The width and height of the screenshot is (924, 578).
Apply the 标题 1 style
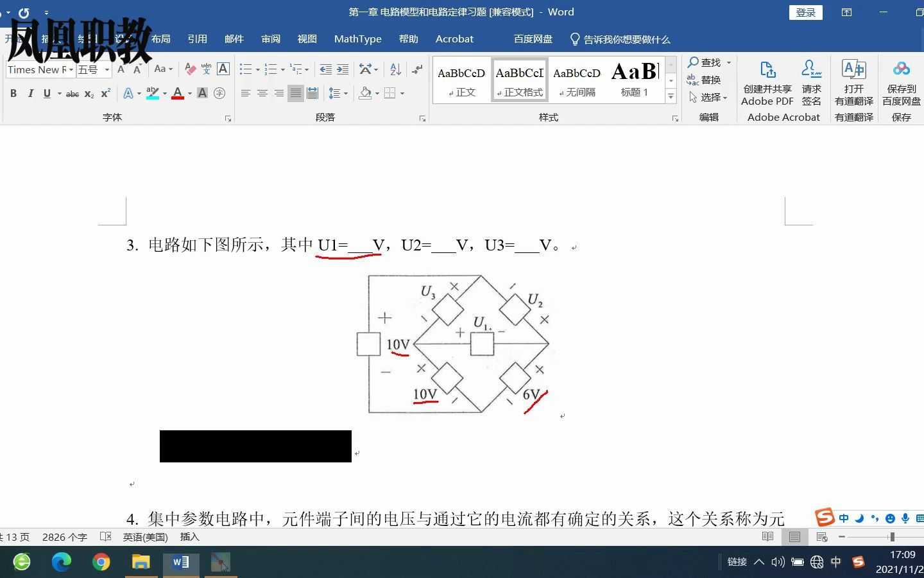pos(635,80)
